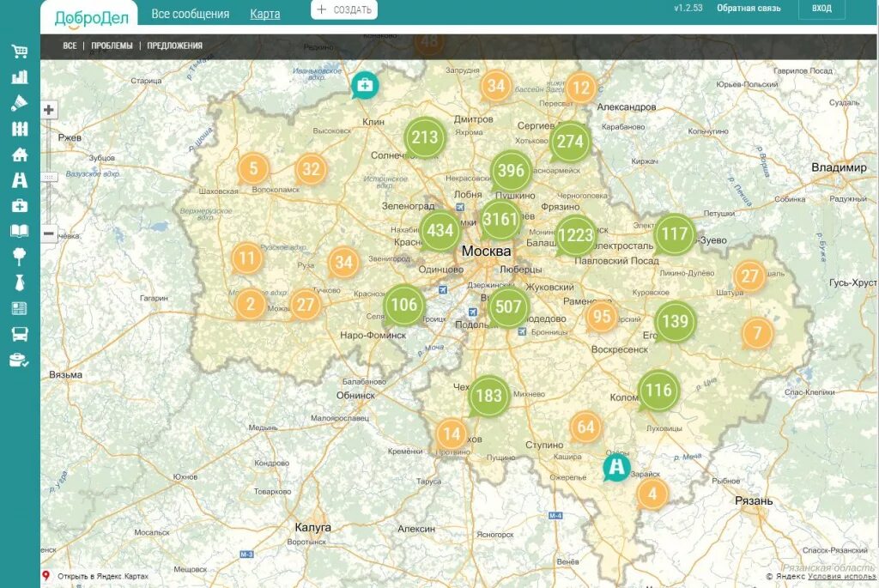Open the orange 27 cluster near Шатура

click(749, 276)
